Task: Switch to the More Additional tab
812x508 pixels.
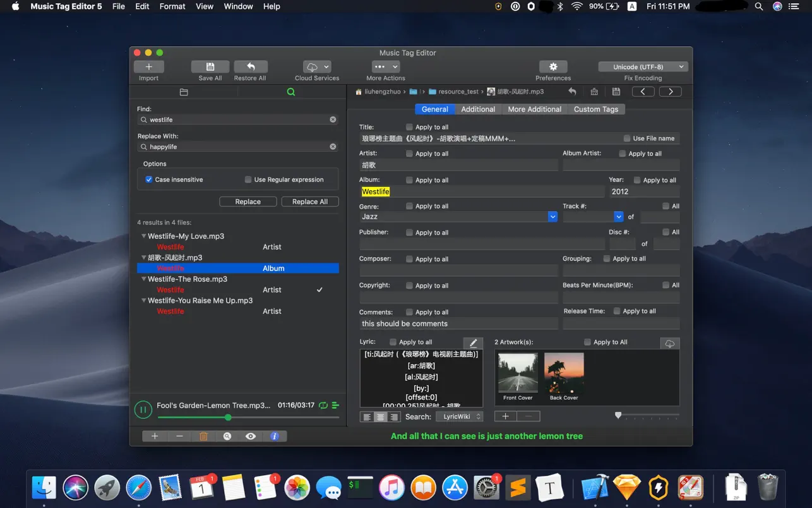Action: tap(534, 109)
